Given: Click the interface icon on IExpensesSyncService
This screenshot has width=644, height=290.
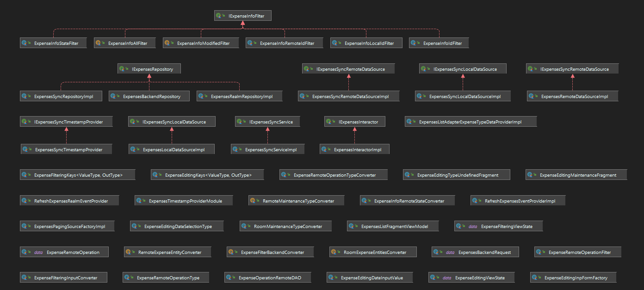Looking at the screenshot, I should tap(240, 121).
